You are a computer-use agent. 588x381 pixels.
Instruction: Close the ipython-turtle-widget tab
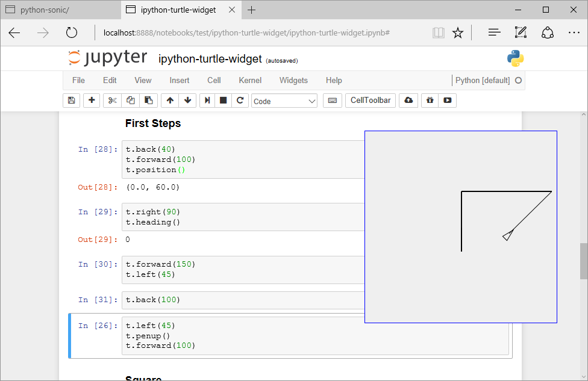click(x=232, y=10)
